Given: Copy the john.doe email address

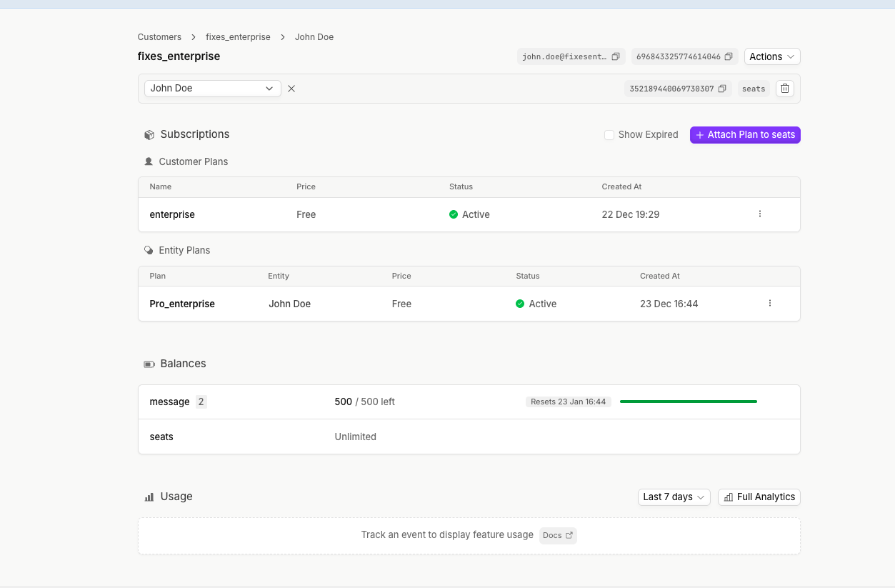Looking at the screenshot, I should pyautogui.click(x=615, y=56).
